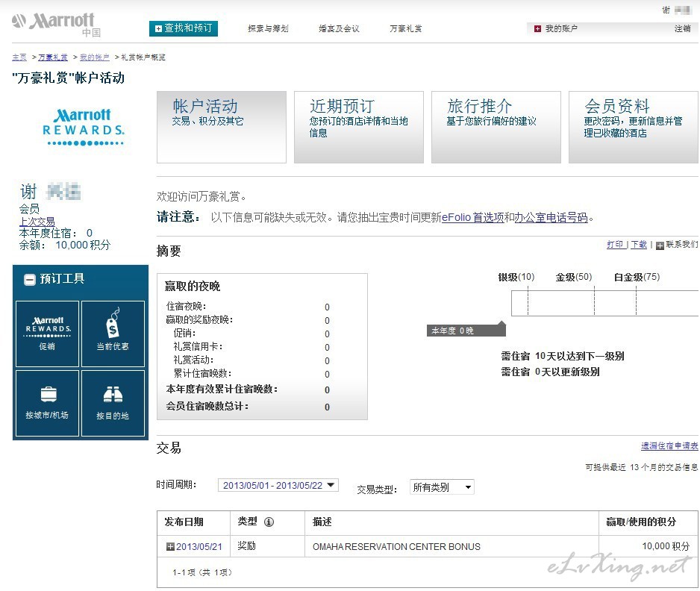Open the 时间周期 date range dropdown
Image resolution: width=700 pixels, height=591 pixels.
coord(278,485)
